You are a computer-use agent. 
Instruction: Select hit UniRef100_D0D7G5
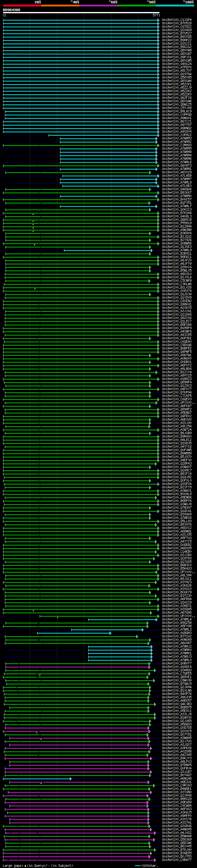tap(177, 728)
